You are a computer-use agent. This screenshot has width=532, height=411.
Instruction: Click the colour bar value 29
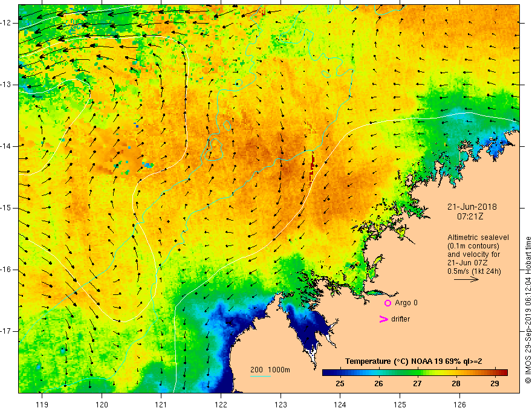(x=495, y=384)
